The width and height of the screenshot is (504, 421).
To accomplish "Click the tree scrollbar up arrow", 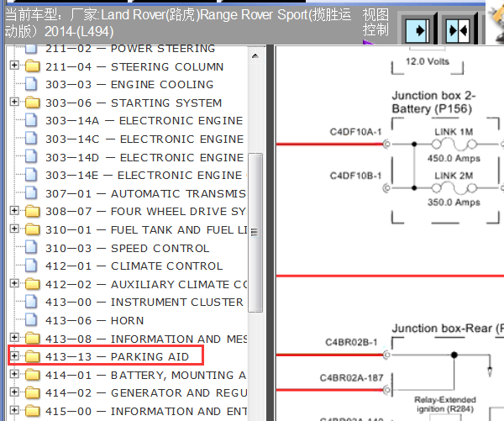I will [x=255, y=56].
